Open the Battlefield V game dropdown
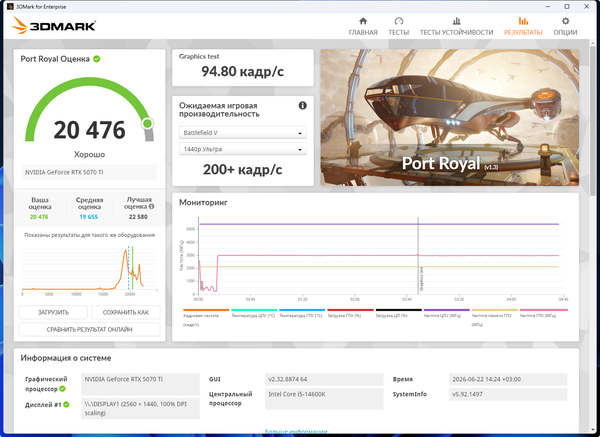This screenshot has width=600, height=437. tap(243, 133)
